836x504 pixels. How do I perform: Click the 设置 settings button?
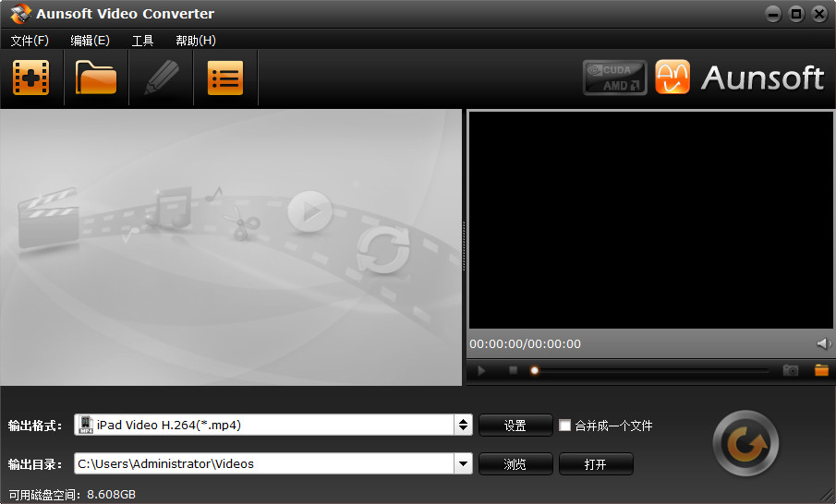[x=515, y=426]
